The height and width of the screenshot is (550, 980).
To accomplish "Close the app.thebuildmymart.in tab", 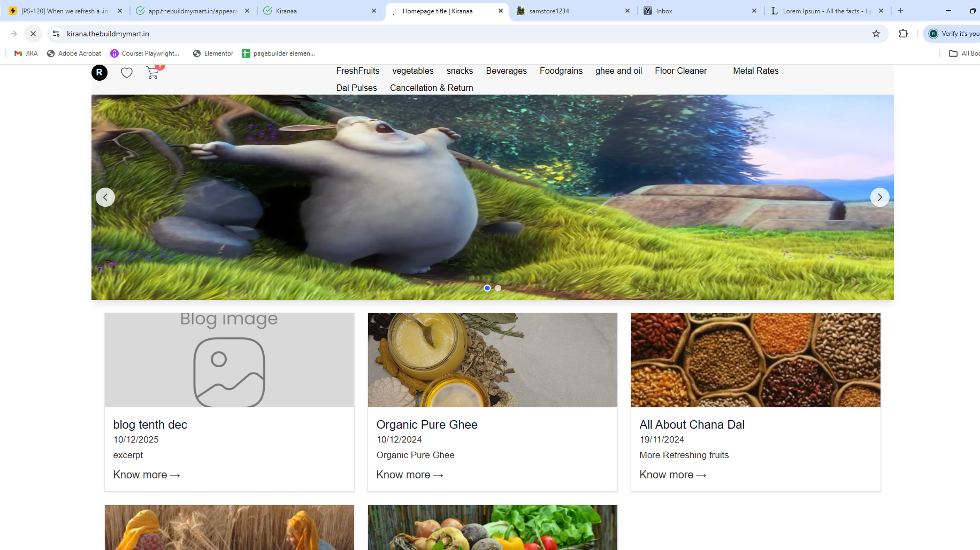I will pyautogui.click(x=247, y=11).
